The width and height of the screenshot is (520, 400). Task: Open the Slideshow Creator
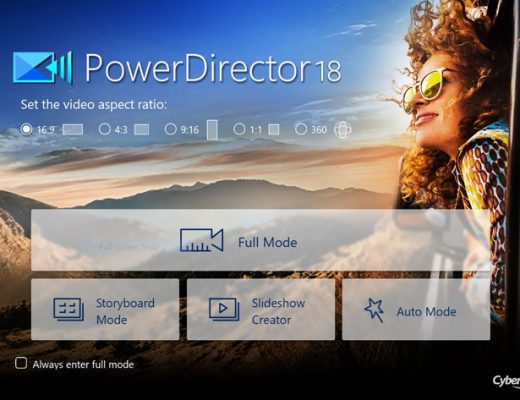(261, 309)
